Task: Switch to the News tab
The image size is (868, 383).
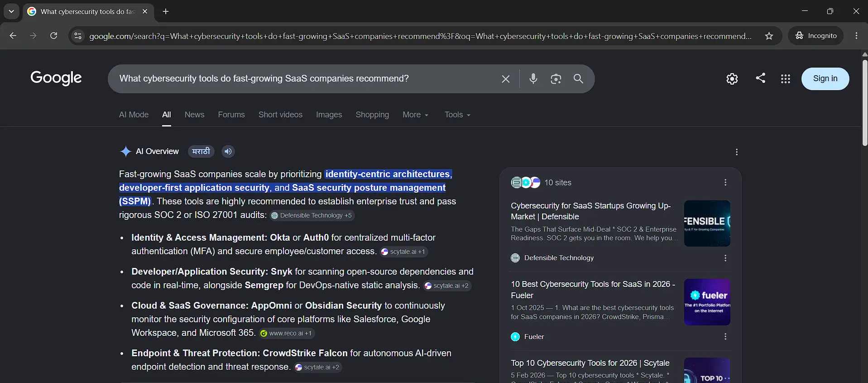Action: (194, 115)
